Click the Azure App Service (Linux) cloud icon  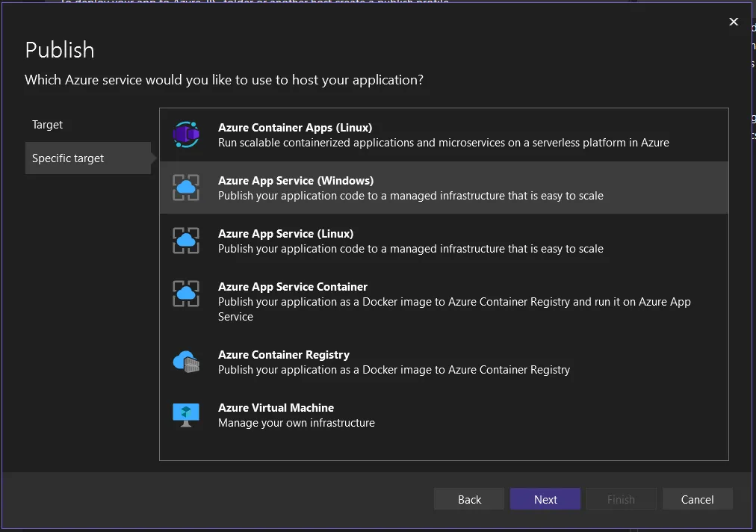pyautogui.click(x=186, y=241)
